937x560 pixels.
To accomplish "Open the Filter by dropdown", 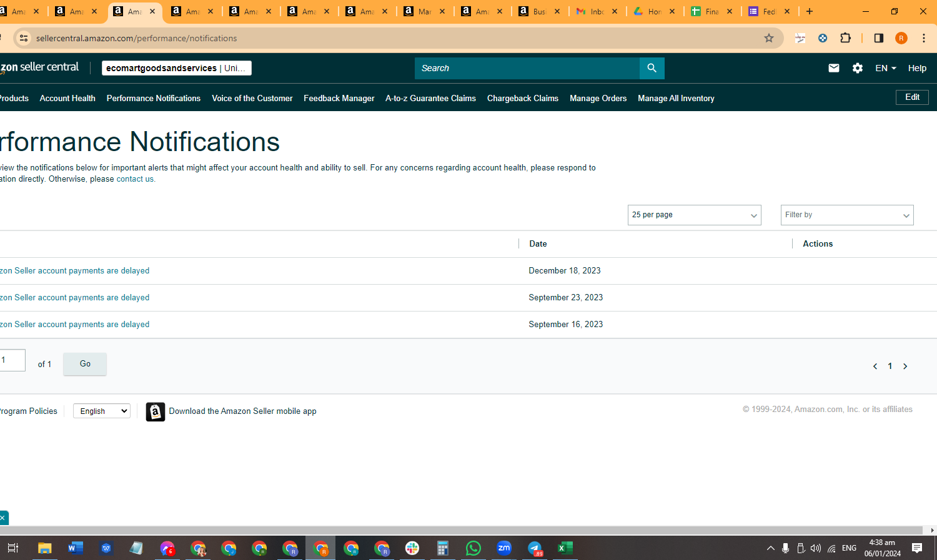I will click(847, 215).
